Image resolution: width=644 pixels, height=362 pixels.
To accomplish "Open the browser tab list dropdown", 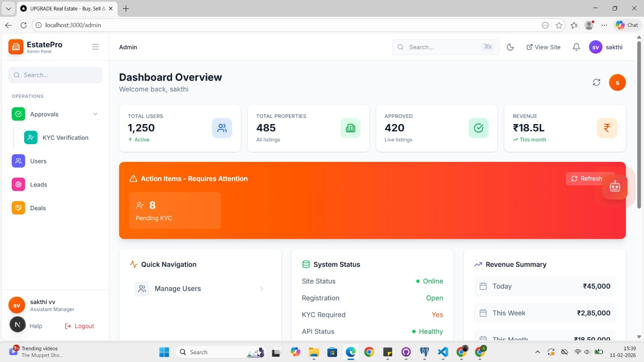I will tap(8, 8).
